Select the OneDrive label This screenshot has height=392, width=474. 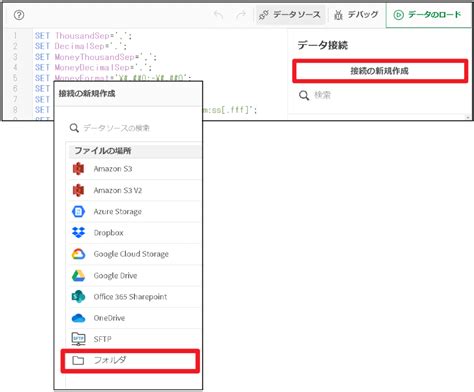tap(109, 318)
